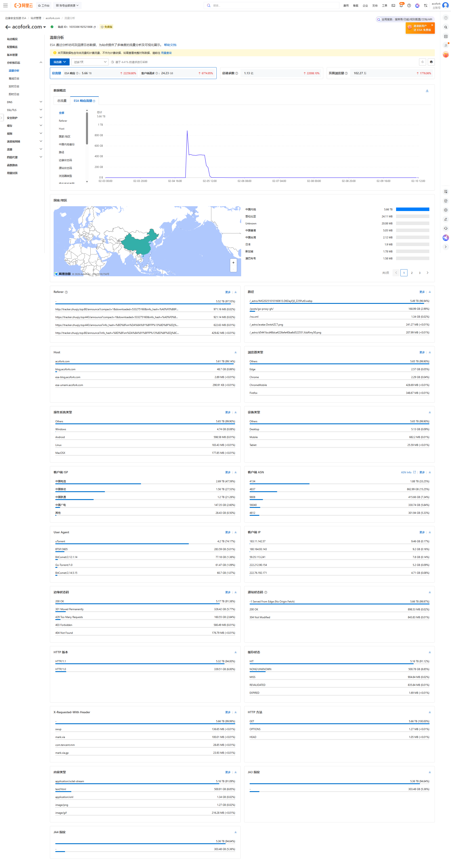Click the map zoom-in plus button

(233, 262)
